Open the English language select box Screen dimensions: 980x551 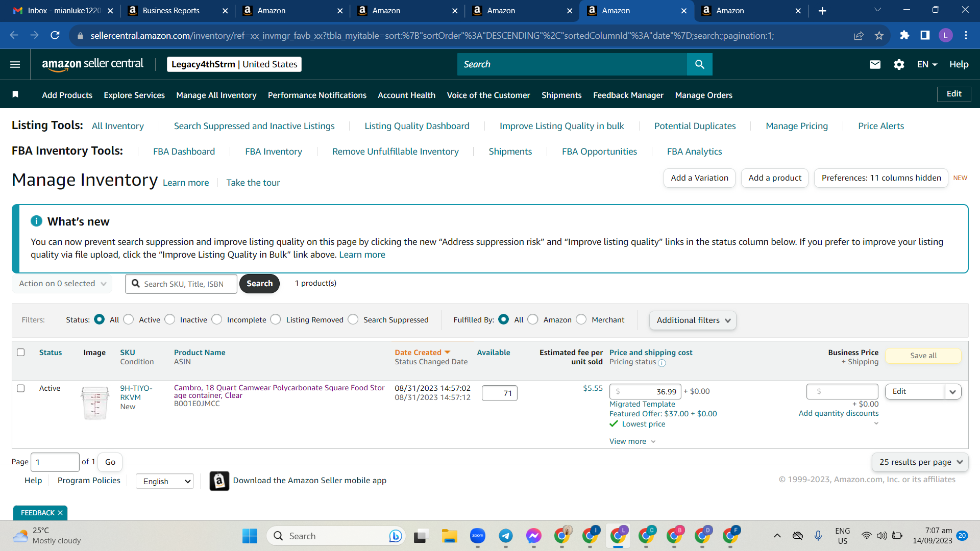(165, 481)
